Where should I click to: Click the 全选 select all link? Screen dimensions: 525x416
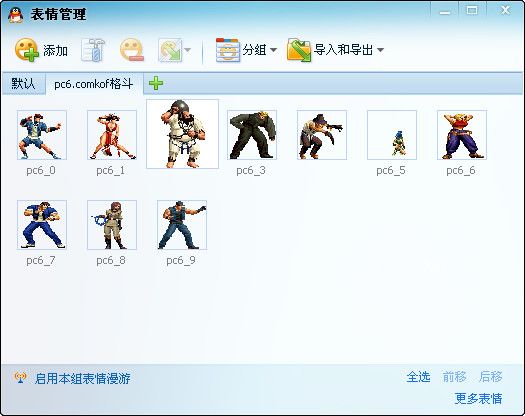pyautogui.click(x=419, y=377)
